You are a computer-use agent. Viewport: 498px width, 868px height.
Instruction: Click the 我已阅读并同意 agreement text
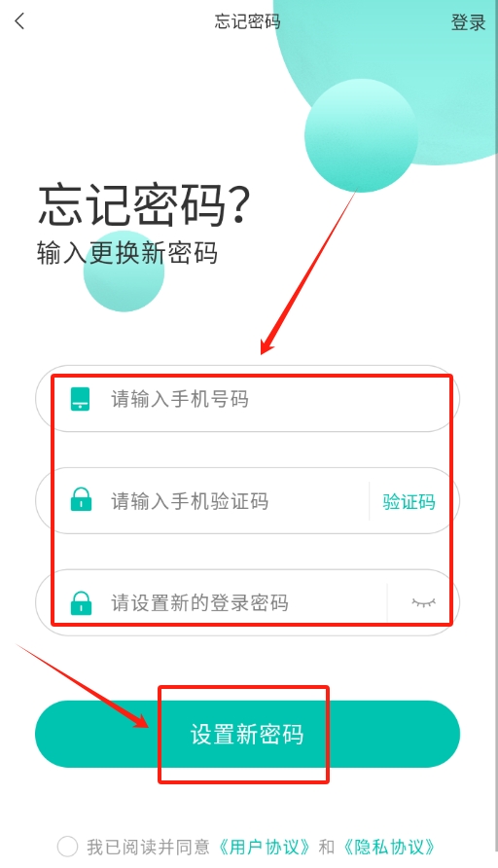[x=148, y=847]
